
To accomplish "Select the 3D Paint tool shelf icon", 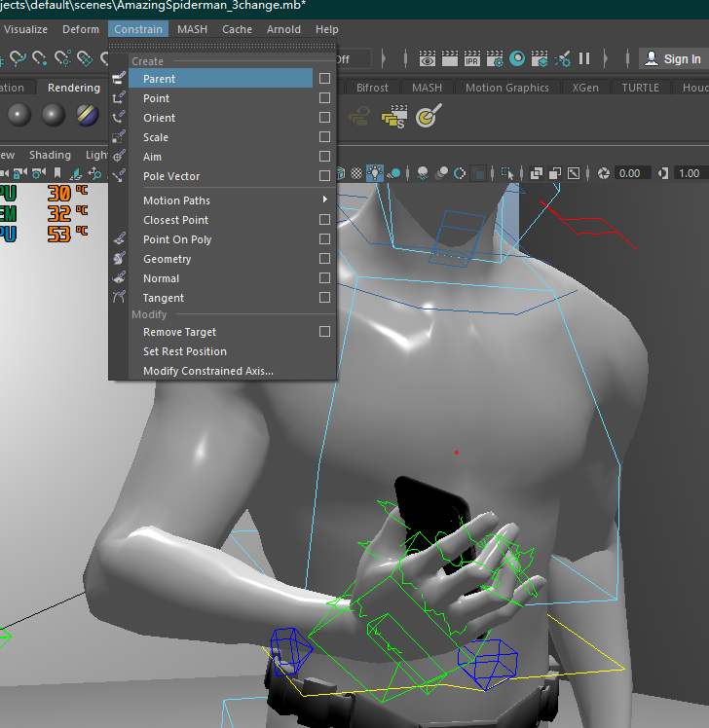I will 429,116.
